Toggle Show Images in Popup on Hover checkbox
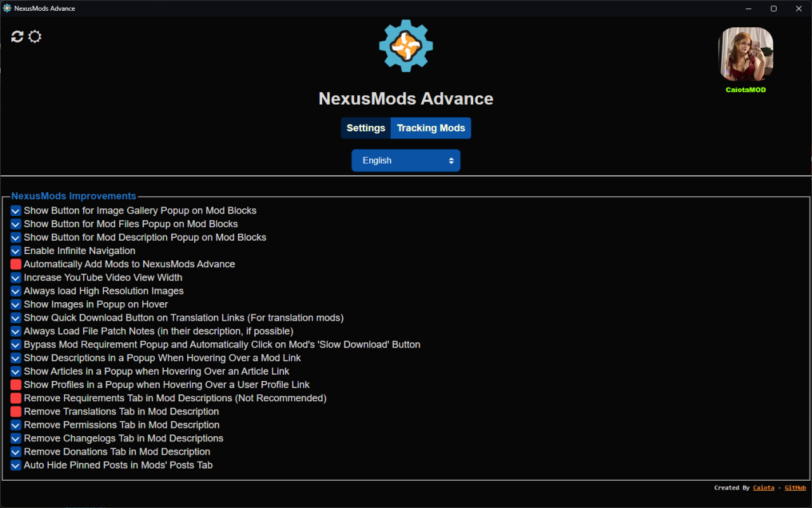Image resolution: width=812 pixels, height=508 pixels. tap(16, 304)
